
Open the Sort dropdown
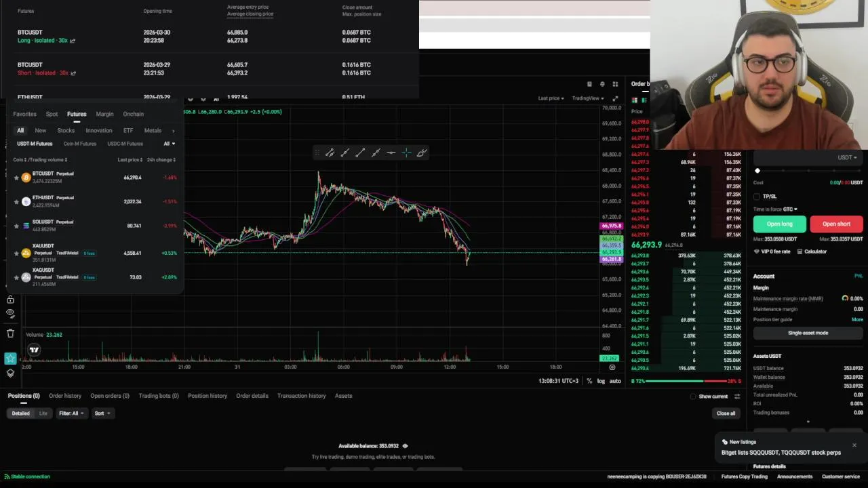pos(102,413)
